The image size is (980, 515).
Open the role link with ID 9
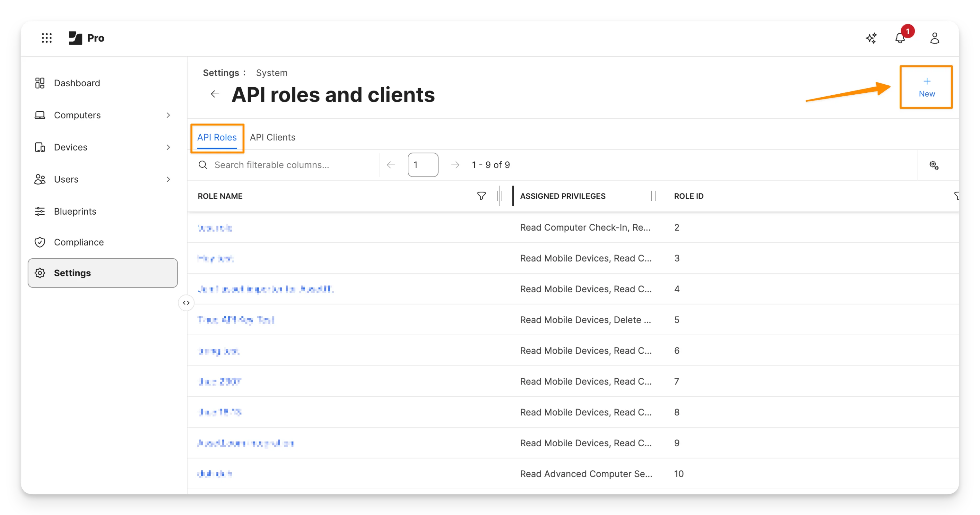point(246,443)
